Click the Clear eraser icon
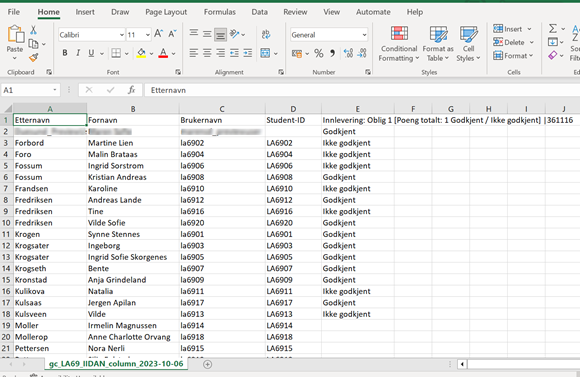This screenshot has width=580, height=377. pos(553,55)
